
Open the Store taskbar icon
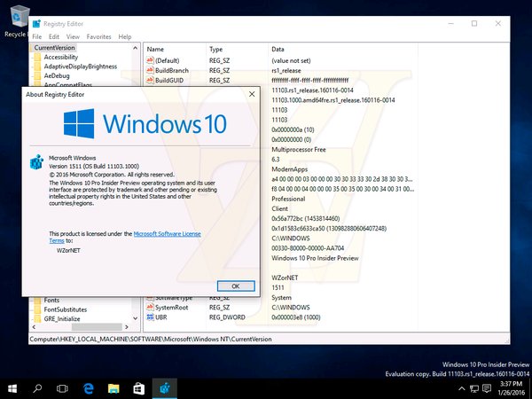[x=139, y=388]
